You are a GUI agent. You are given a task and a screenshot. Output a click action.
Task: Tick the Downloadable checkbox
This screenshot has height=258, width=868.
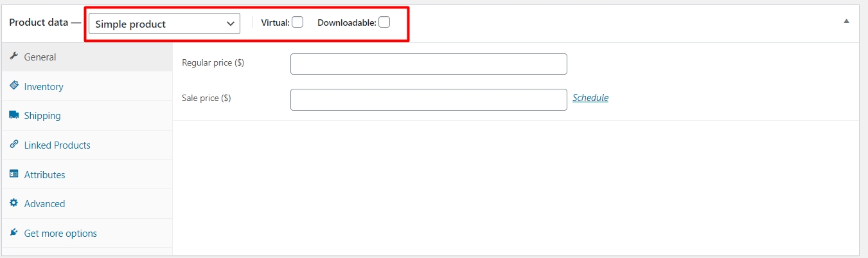point(384,23)
